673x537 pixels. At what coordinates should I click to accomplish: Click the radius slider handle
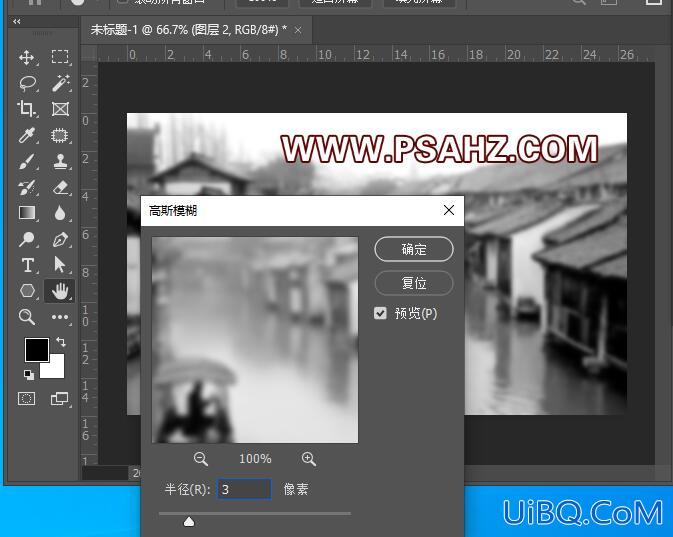pos(189,522)
